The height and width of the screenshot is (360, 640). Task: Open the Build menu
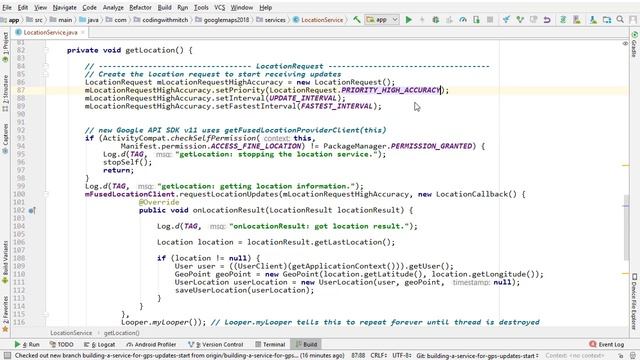pos(164,7)
